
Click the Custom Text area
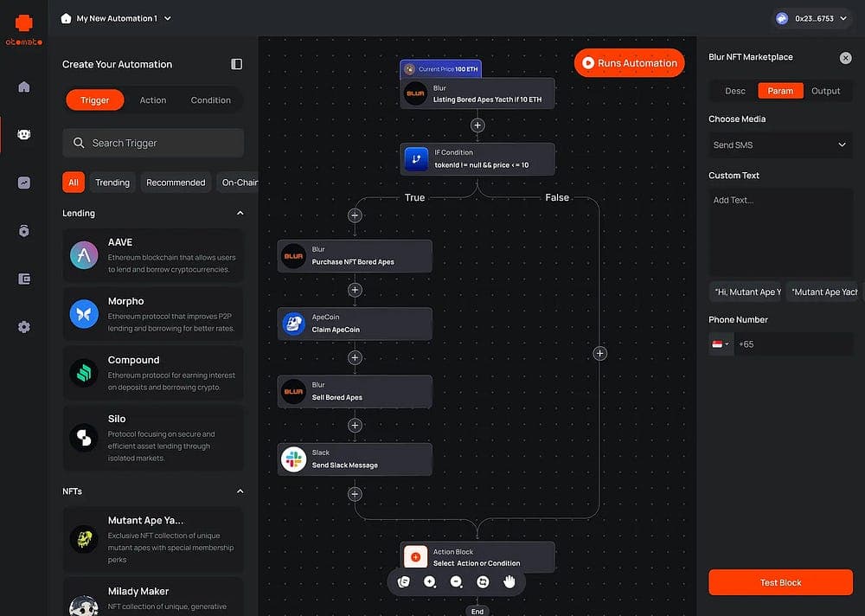click(780, 232)
